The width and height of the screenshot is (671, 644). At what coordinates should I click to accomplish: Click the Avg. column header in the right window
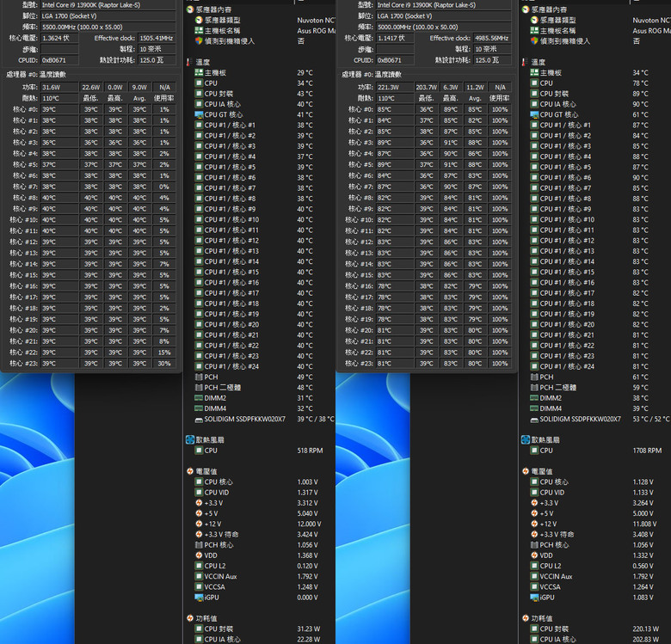(475, 98)
